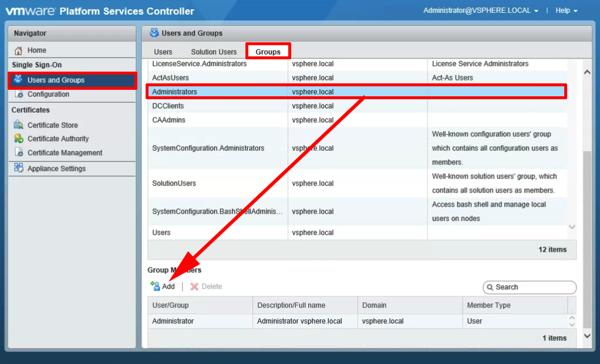Select the SystemConfiguration.BashShellAdminis... group row
Viewport: 600px width, 364px height.
[x=358, y=211]
